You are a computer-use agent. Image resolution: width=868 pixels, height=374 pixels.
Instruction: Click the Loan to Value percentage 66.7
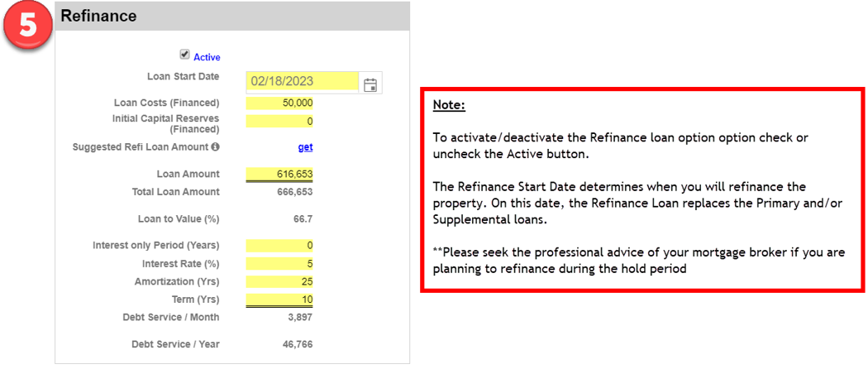303,219
